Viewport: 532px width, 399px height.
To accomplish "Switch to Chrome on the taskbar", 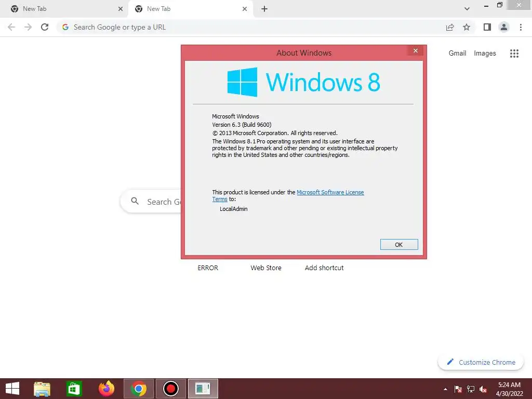I will tap(138, 389).
